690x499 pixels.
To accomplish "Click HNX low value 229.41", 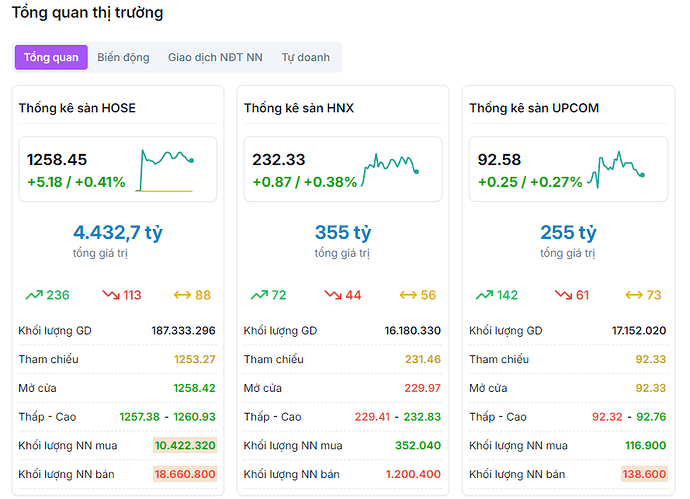I will click(372, 416).
